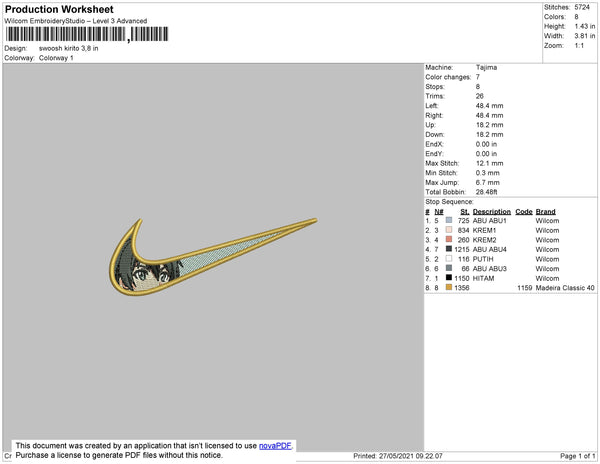Select the ABU ABU3 color swatch
This screenshot has height=464, width=600.
(449, 268)
